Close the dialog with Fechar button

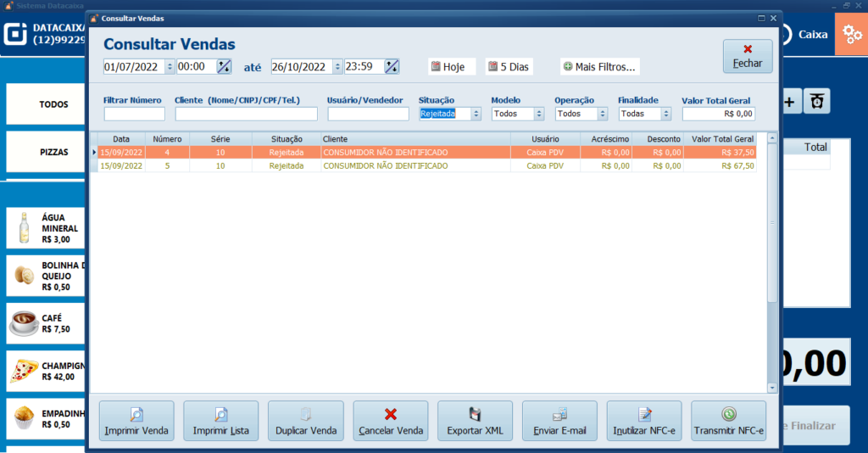[747, 56]
